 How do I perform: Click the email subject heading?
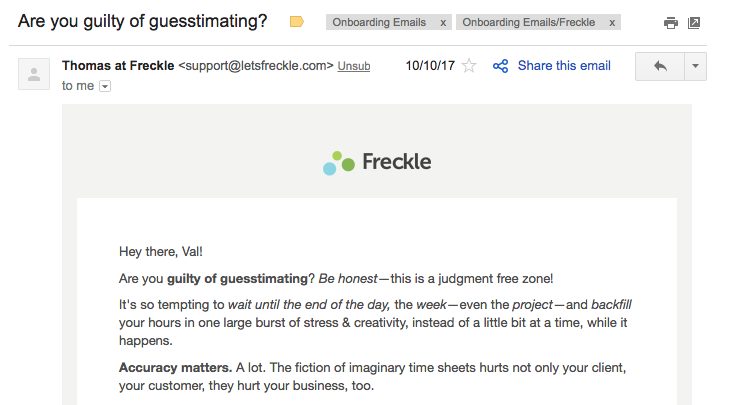(x=143, y=21)
